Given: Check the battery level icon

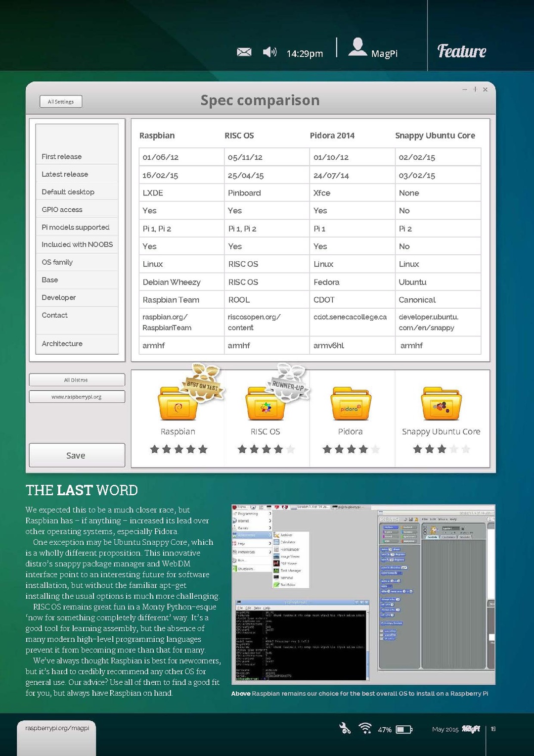Looking at the screenshot, I should tap(404, 729).
